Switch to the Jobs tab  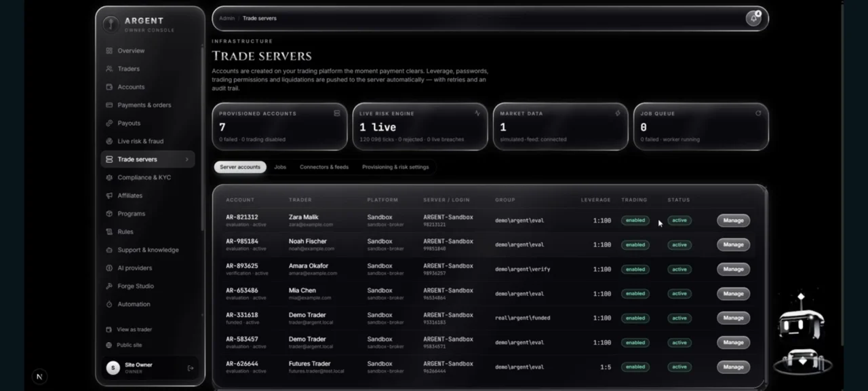pyautogui.click(x=280, y=167)
